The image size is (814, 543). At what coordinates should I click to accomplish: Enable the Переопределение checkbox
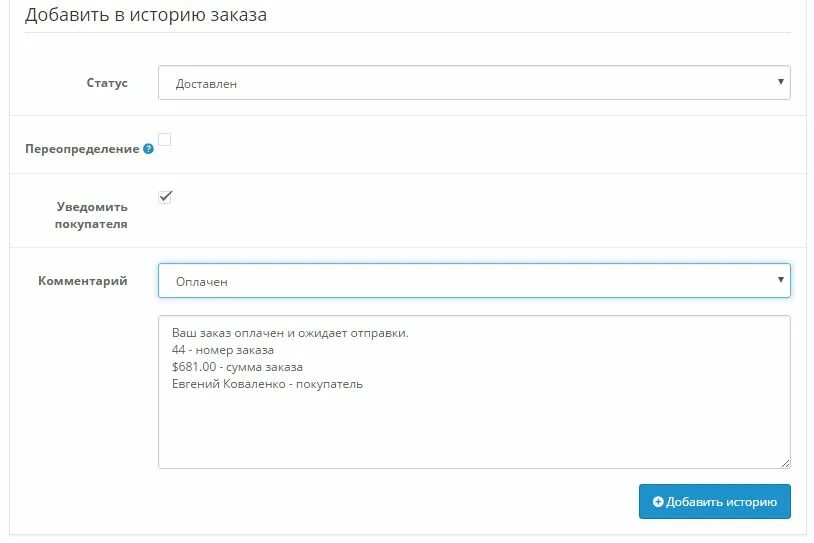[x=165, y=139]
